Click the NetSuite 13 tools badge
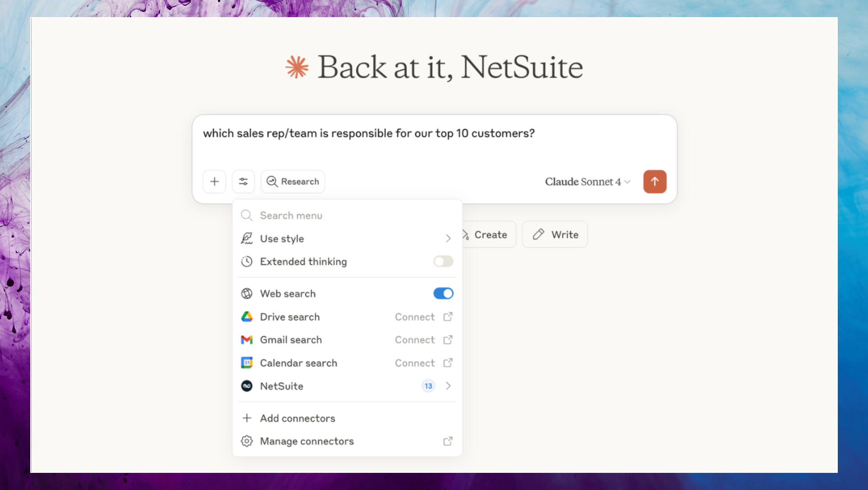Viewport: 868px width, 490px height. pos(428,386)
